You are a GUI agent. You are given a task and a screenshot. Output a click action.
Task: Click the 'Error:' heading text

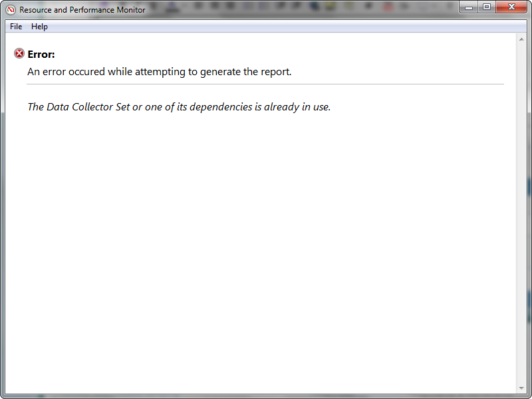coord(41,55)
